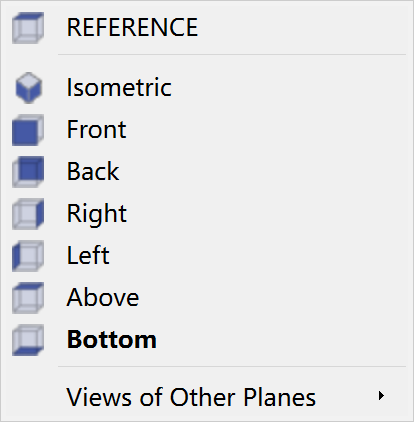Click the Back face cube icon
This screenshot has width=414, height=422.
tap(28, 172)
